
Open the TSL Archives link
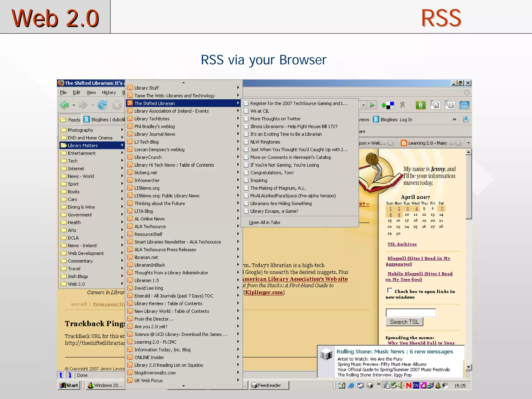pyautogui.click(x=402, y=244)
